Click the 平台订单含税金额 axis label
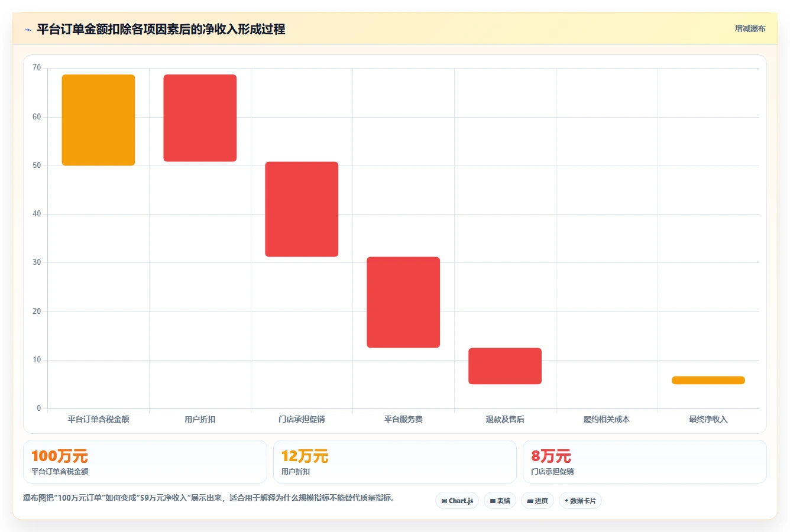Image resolution: width=790 pixels, height=532 pixels. point(98,419)
